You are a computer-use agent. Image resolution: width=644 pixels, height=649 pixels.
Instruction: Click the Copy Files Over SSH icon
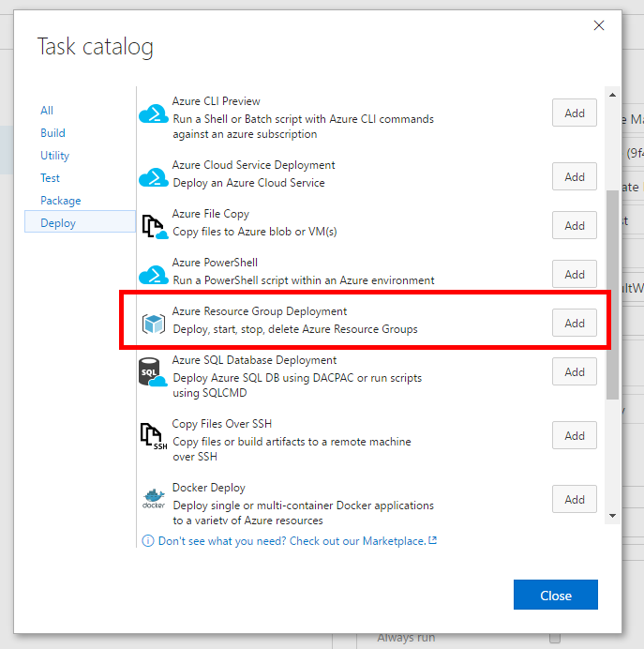pos(154,436)
